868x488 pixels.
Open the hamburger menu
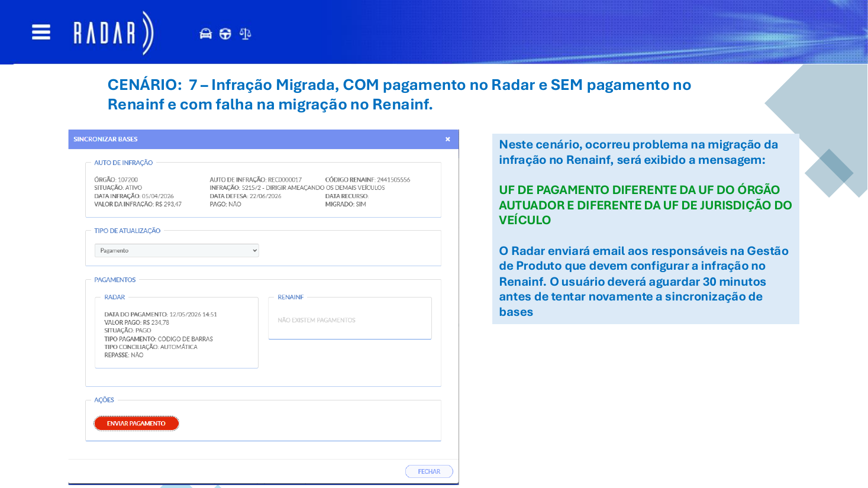point(41,32)
